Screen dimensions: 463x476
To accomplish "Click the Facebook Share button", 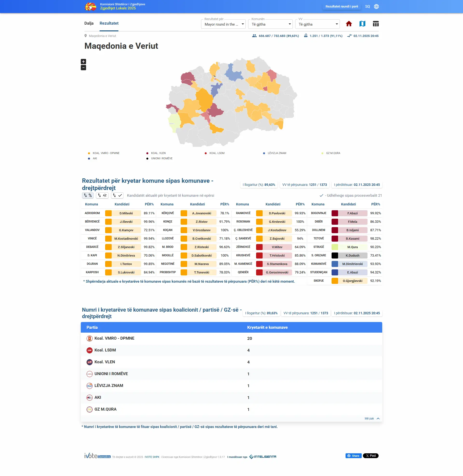I will coord(353,456).
